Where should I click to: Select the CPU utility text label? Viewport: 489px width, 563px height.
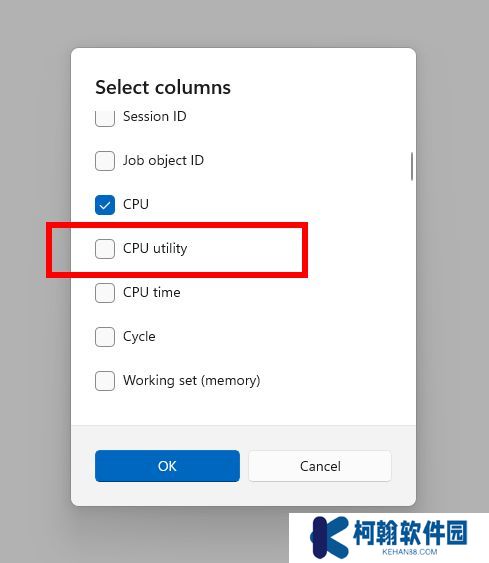coord(155,248)
